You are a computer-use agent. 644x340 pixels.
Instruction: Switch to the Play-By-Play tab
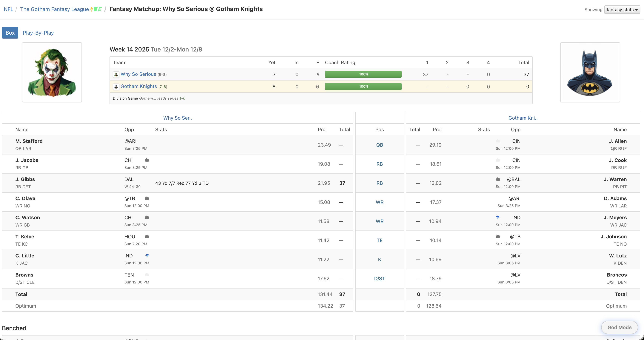38,33
